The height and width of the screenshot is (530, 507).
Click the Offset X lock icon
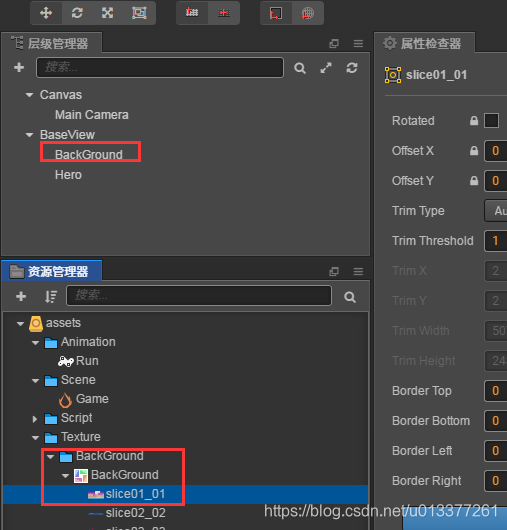click(x=474, y=151)
